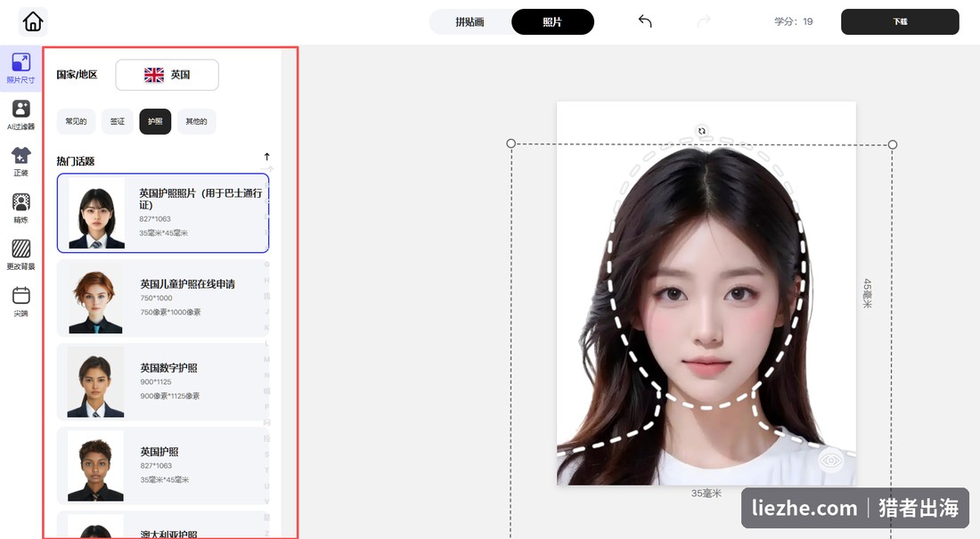Open the AI filter sidebar tool

[20, 115]
